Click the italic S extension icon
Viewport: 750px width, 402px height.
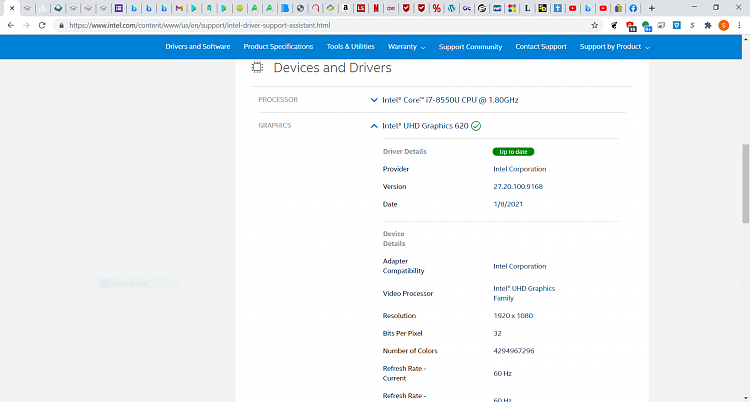(692, 25)
